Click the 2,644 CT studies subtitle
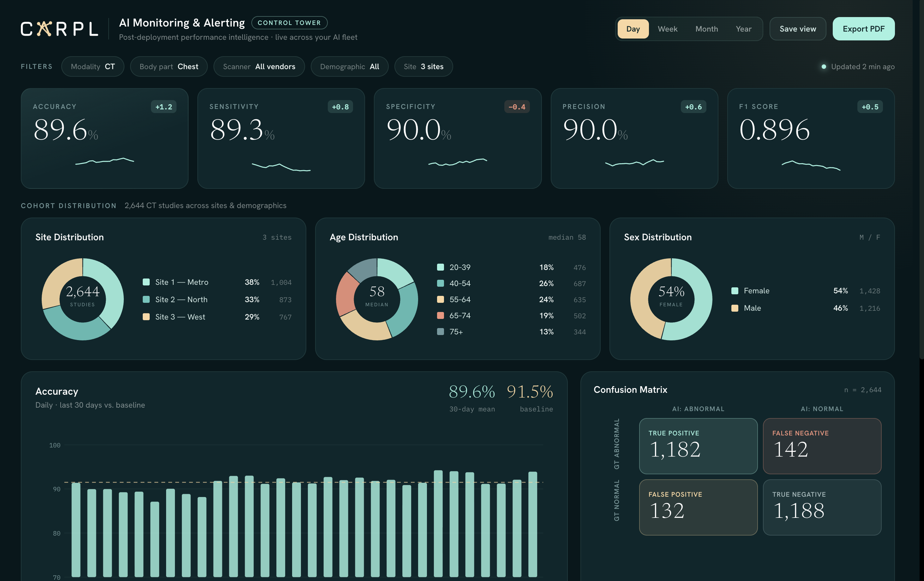The image size is (924, 581). [205, 206]
